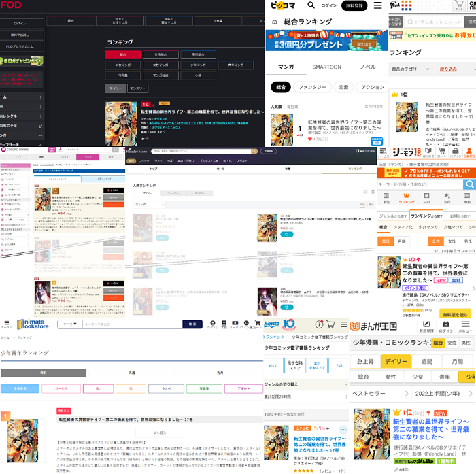Open Cmoa 無料 icon
The image size is (476, 474).
(467, 198)
